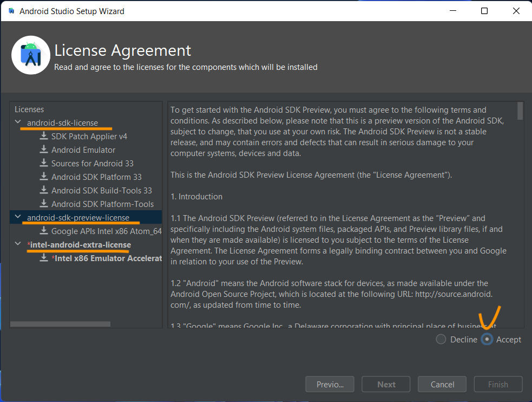Image resolution: width=532 pixels, height=402 pixels.
Task: Collapse the intel-android-extra-license group
Action: point(18,243)
